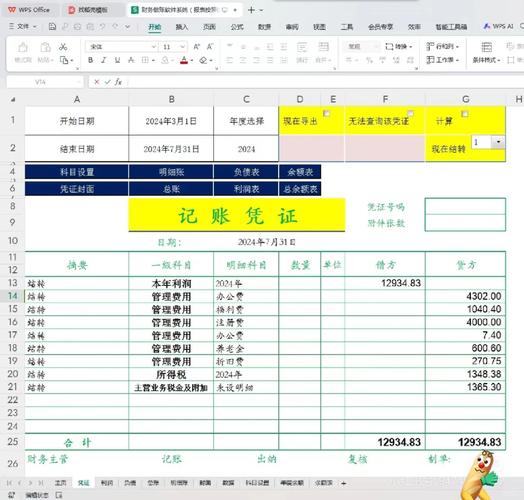
Task: Switch to the 利润 sheet tab
Action: pyautogui.click(x=107, y=483)
